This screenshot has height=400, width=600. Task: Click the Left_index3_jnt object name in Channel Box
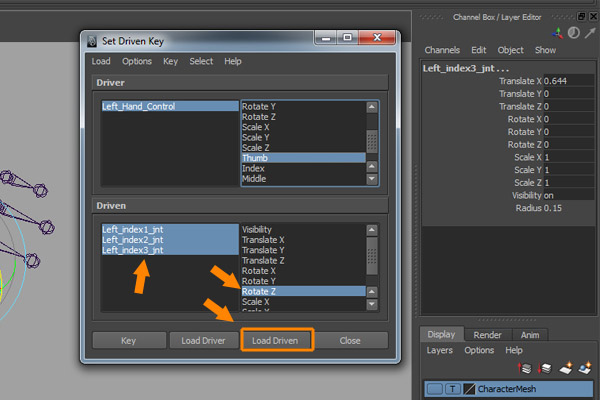pos(466,69)
